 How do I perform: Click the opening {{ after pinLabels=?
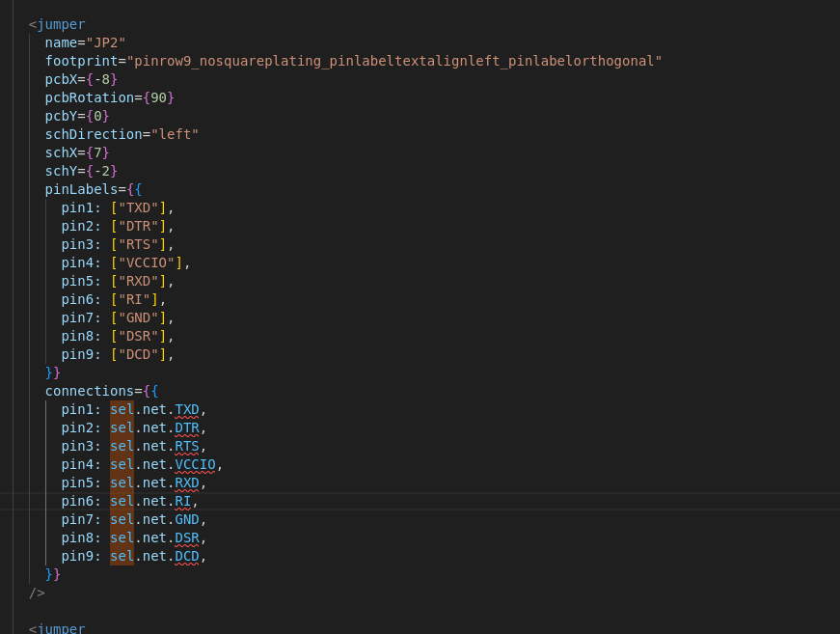134,189
